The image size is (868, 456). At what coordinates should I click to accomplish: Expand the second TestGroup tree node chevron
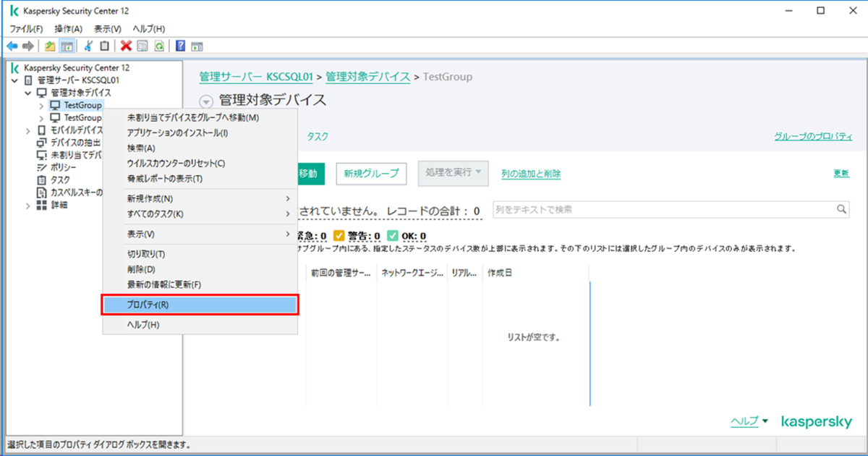[41, 118]
